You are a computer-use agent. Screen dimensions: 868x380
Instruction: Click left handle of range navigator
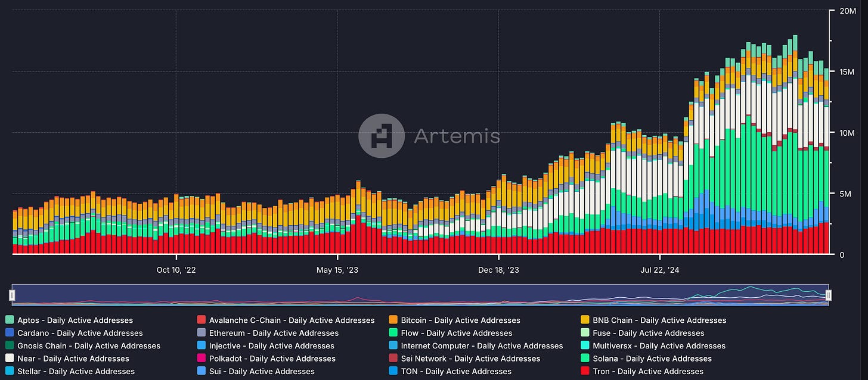click(x=11, y=295)
